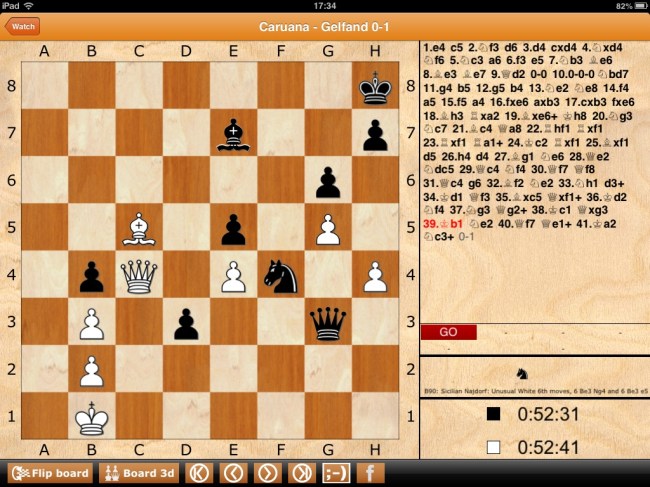Tap the Watch back button
The width and height of the screenshot is (650, 487).
coord(22,26)
